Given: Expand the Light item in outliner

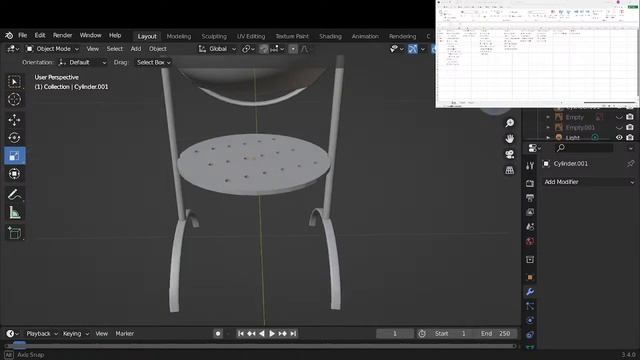Looking at the screenshot, I should [x=548, y=138].
